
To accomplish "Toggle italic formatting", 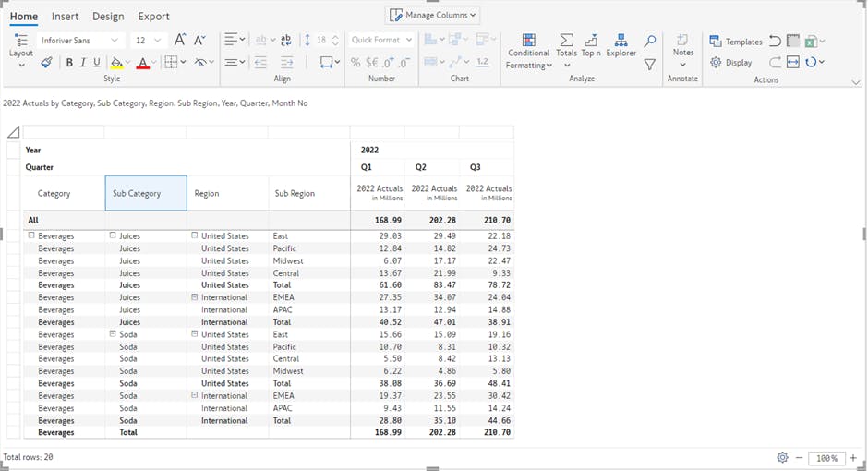I will (83, 63).
